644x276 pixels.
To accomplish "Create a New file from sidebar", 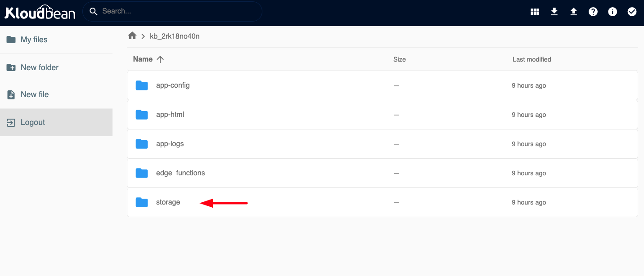I will tap(34, 94).
